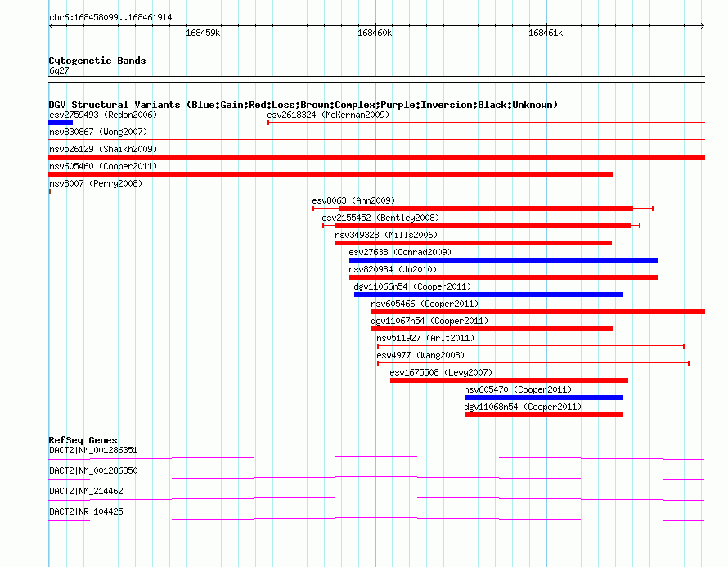Open the esv4977 (Wang2008) label
This screenshot has width=728, height=567.
click(420, 355)
